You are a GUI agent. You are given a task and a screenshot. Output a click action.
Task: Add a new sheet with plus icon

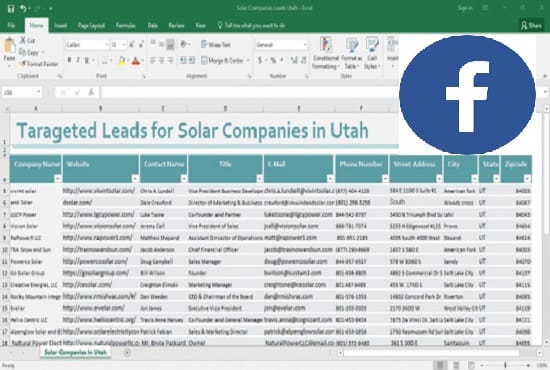(127, 352)
